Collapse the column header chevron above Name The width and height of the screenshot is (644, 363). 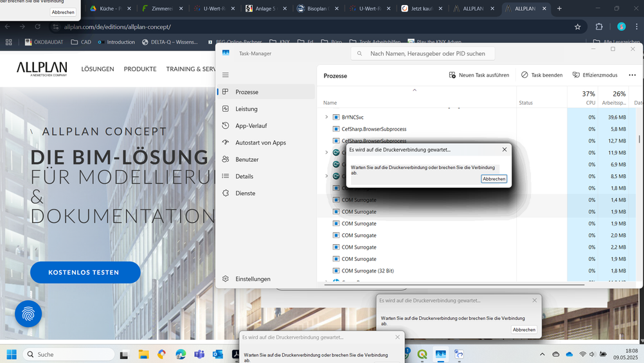click(x=415, y=90)
